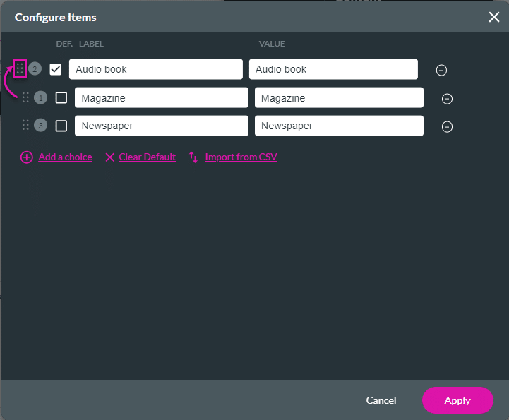This screenshot has width=509, height=420.
Task: Close the Configure Items dialog
Action: click(x=493, y=17)
